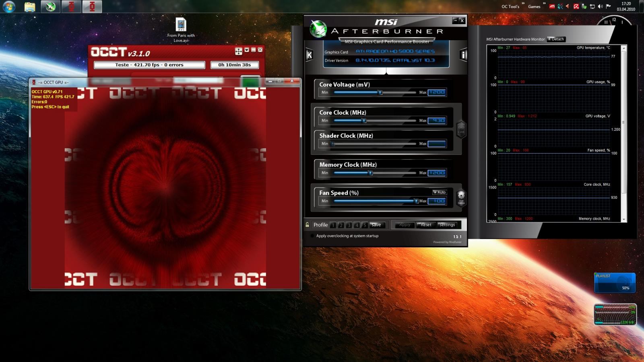Click the OCCT GPU window title icon

pyautogui.click(x=34, y=82)
